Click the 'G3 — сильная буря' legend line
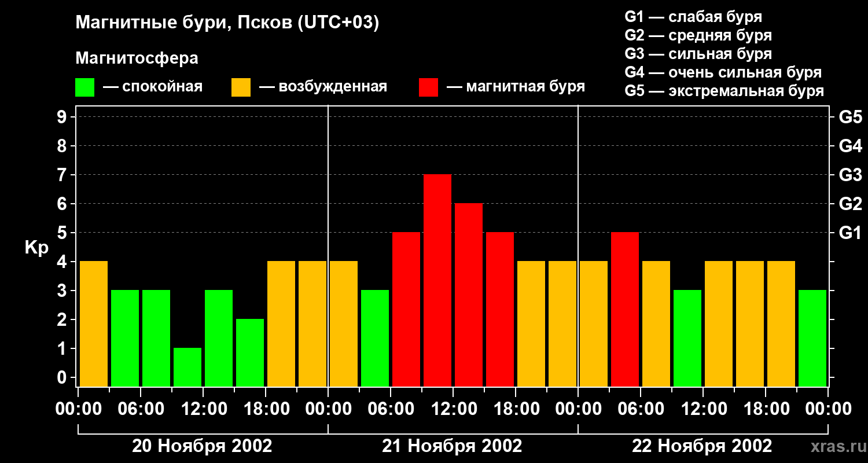The width and height of the screenshot is (868, 463). (x=698, y=54)
